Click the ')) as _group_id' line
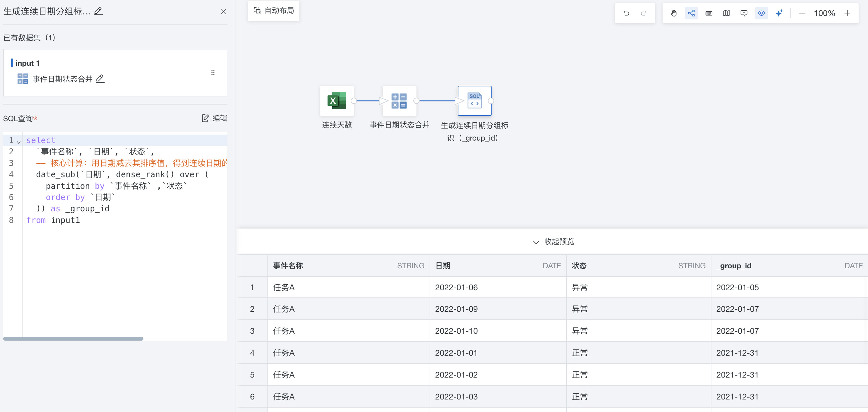This screenshot has width=868, height=412. point(72,209)
